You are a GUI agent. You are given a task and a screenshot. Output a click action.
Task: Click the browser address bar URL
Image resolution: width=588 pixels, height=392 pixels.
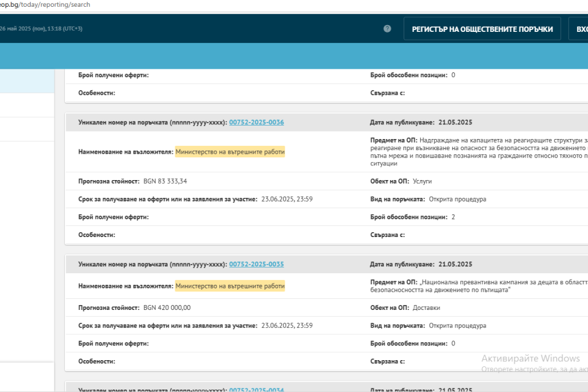point(45,4)
